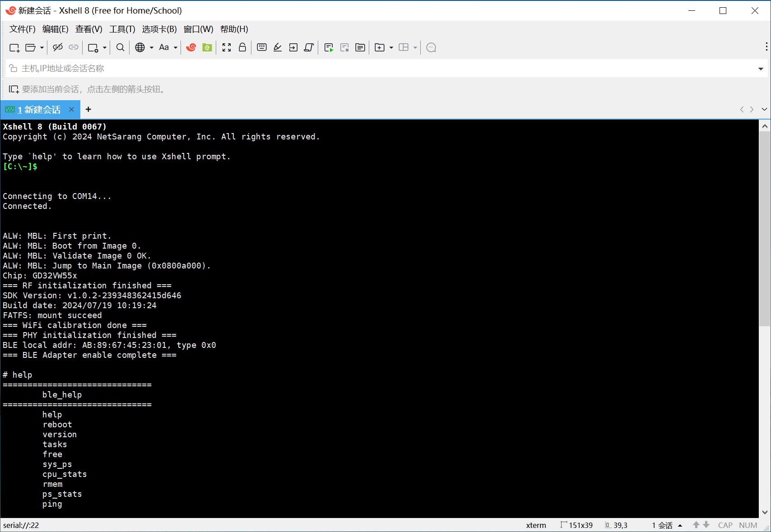771x532 pixels.
Task: Expand the globe encoding dropdown arrow
Action: [152, 47]
